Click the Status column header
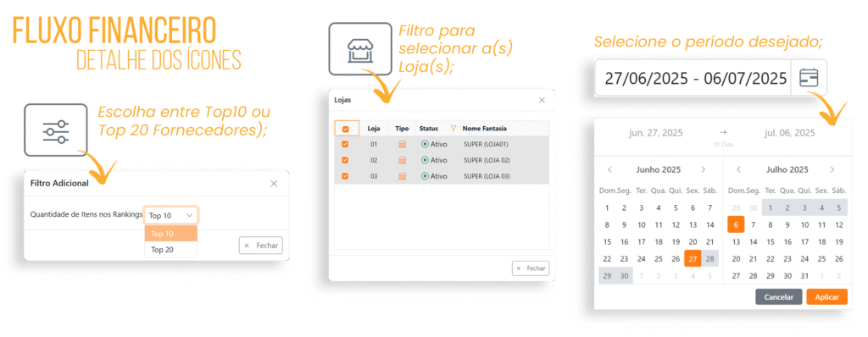 pos(428,129)
